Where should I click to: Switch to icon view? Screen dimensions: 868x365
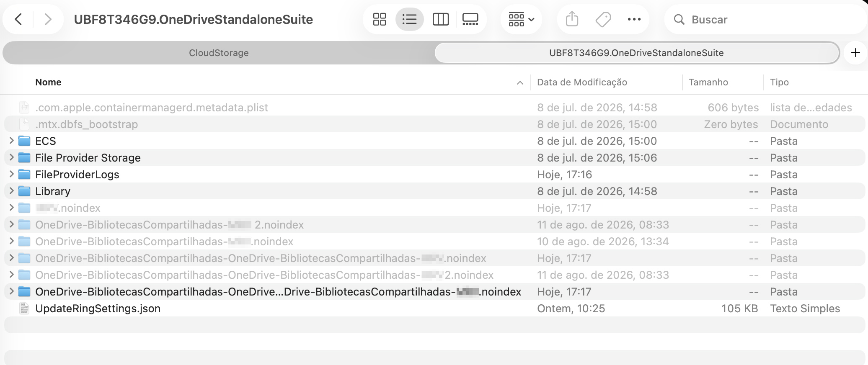380,19
